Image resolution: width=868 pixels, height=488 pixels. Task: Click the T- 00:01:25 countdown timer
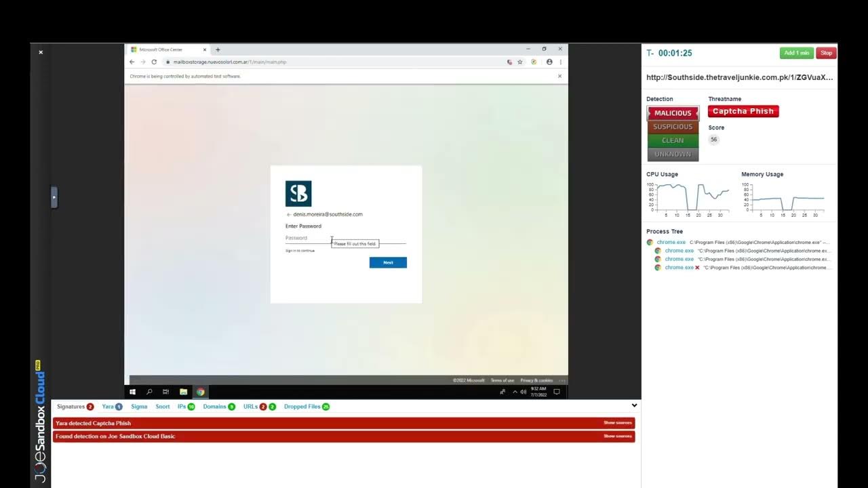pos(669,53)
